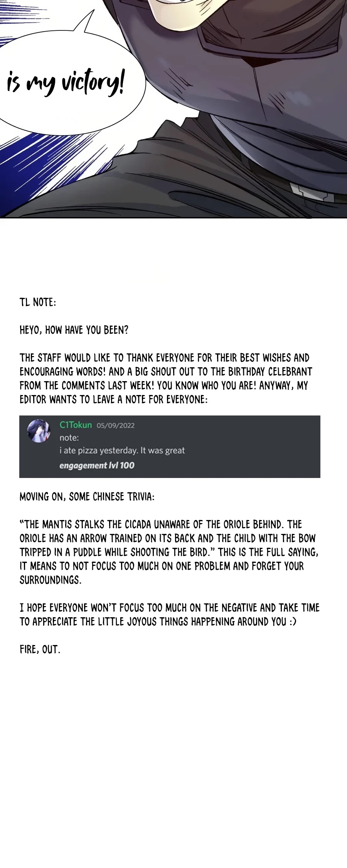Select the "TL NOTE:" heading
The width and height of the screenshot is (347, 868).
click(38, 302)
